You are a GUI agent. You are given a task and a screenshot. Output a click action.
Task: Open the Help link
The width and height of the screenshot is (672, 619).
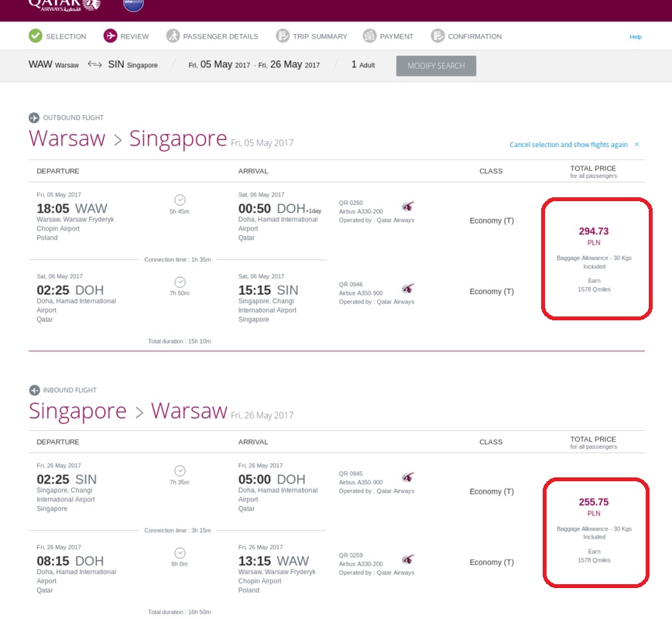pyautogui.click(x=636, y=37)
